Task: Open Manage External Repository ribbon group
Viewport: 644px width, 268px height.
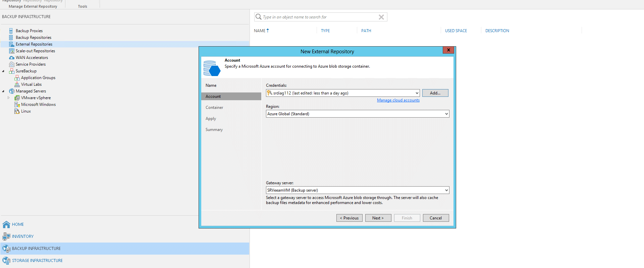Action: coord(33,6)
